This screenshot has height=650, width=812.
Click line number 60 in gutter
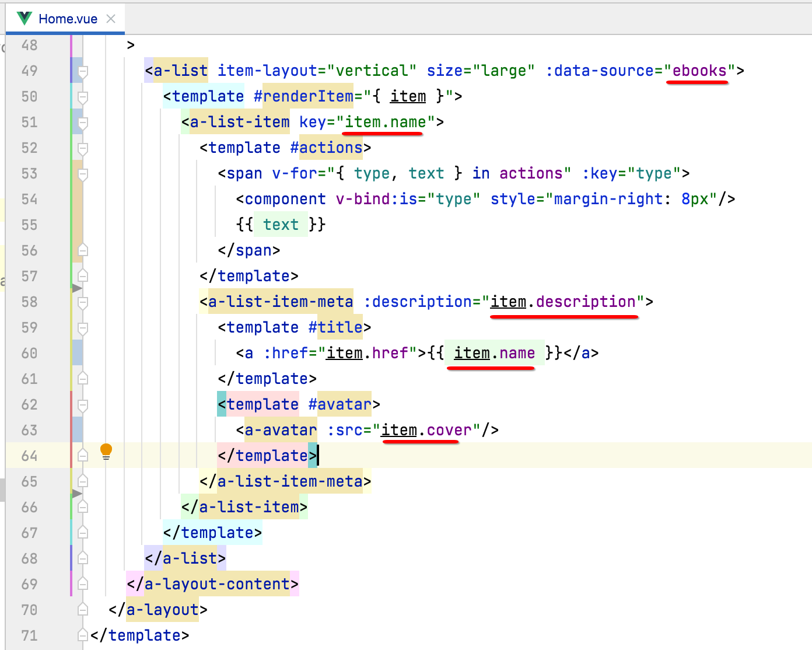click(29, 354)
